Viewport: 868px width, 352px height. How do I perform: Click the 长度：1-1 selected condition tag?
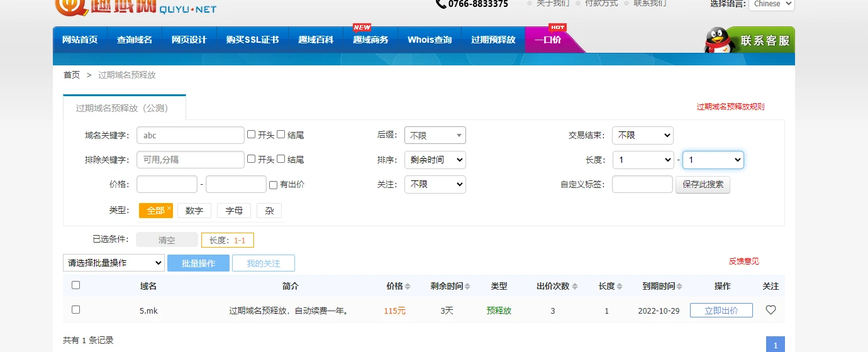(x=228, y=240)
